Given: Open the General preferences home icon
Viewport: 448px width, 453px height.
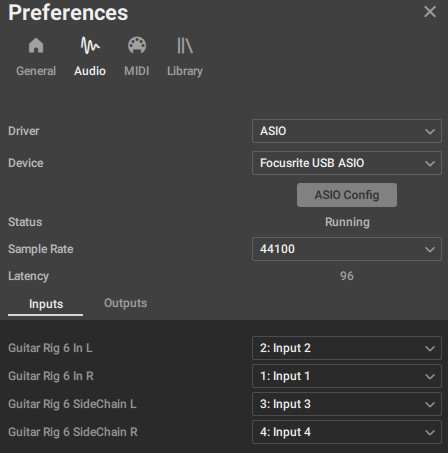Looking at the screenshot, I should [36, 45].
